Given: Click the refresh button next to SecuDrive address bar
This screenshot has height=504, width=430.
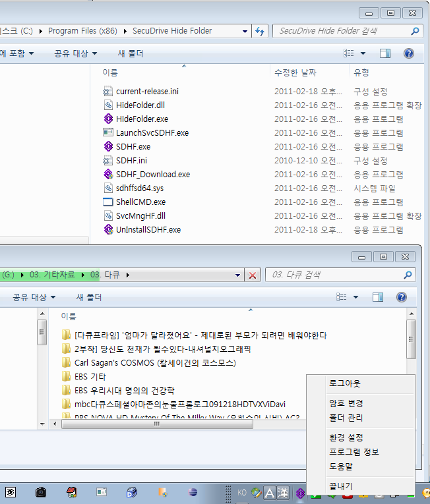Looking at the screenshot, I should tap(260, 31).
